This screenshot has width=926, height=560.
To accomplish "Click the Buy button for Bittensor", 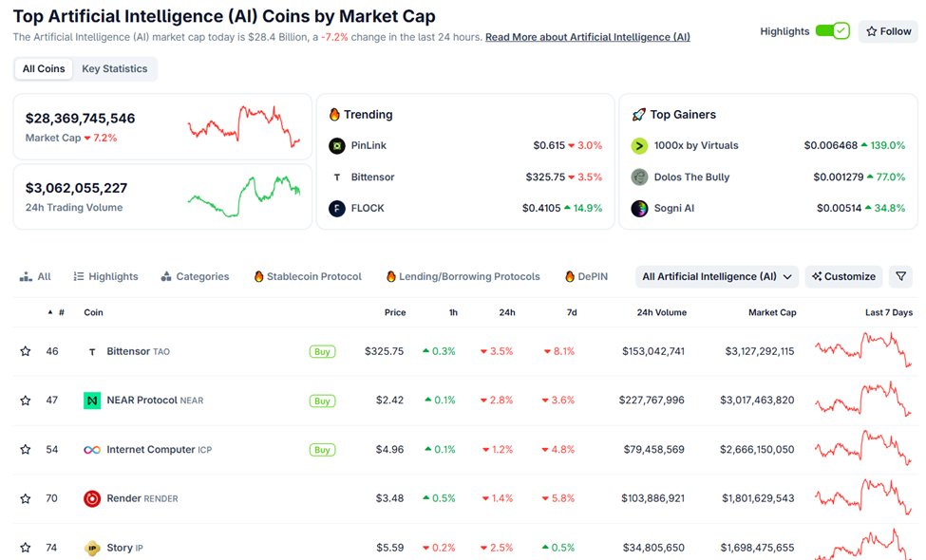I will pos(322,350).
